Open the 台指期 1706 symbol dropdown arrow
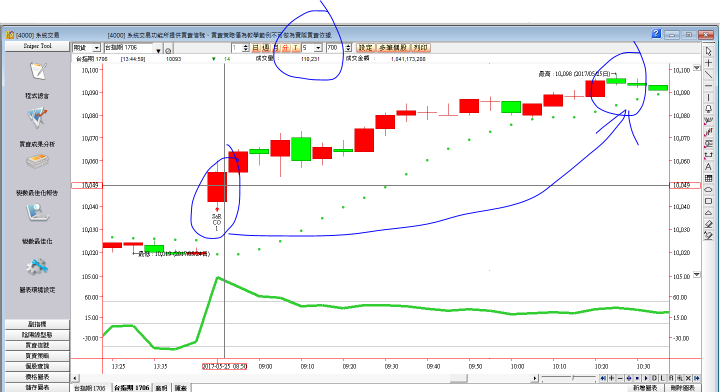720x392 pixels. click(158, 50)
